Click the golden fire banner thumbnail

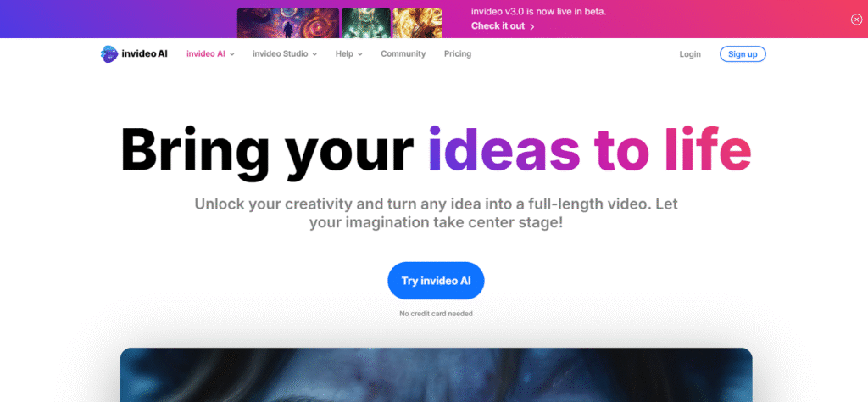(417, 23)
